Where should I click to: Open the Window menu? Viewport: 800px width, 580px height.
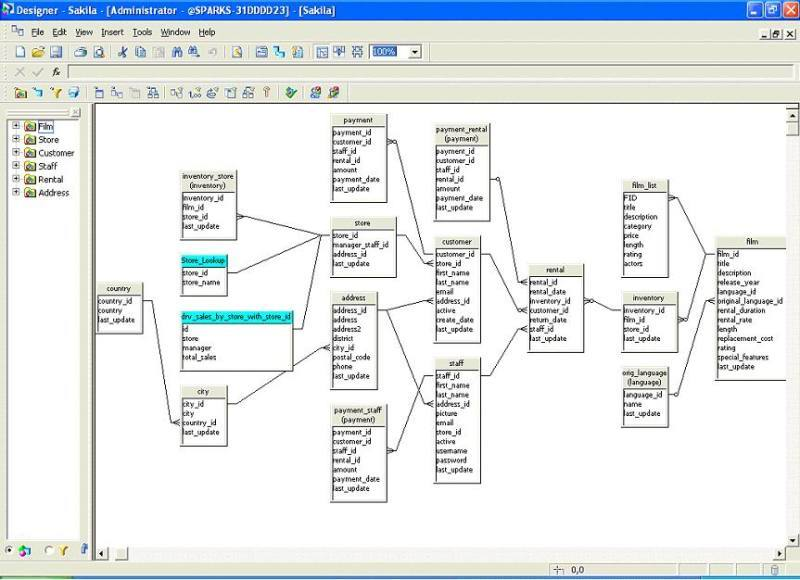tap(175, 32)
